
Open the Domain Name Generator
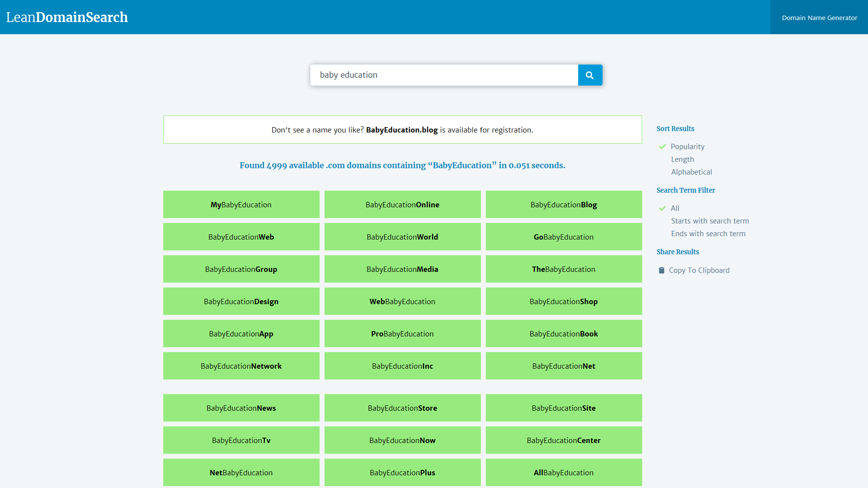819,18
